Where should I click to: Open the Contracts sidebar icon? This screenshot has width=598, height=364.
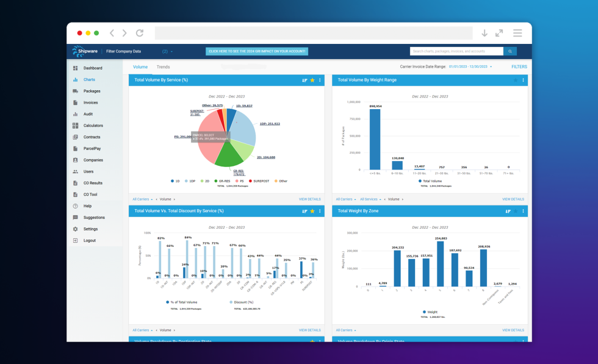click(76, 137)
